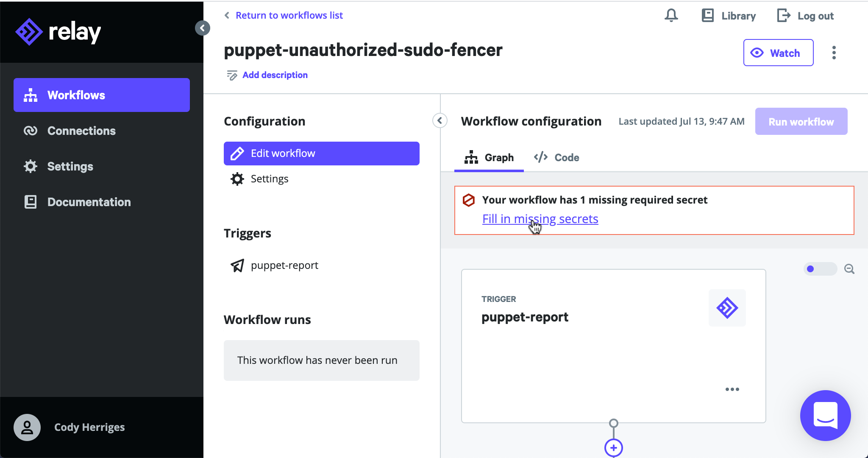Open the workflow kebab options menu

834,53
